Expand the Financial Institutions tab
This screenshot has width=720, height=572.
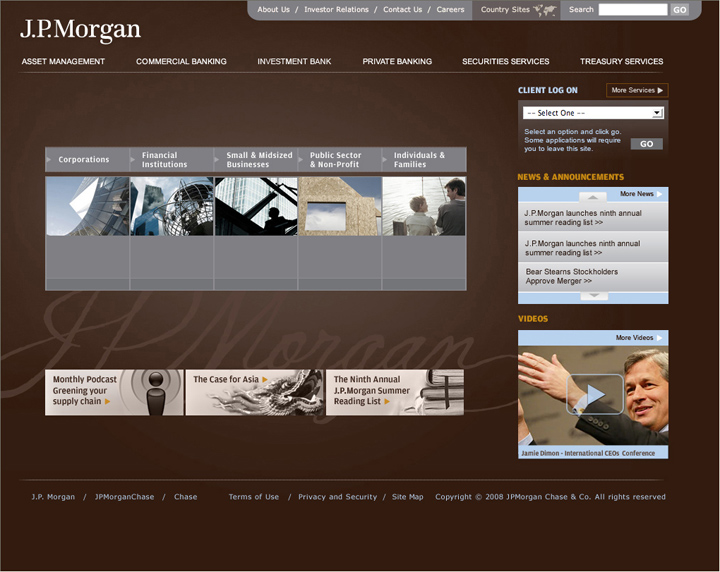click(x=172, y=160)
